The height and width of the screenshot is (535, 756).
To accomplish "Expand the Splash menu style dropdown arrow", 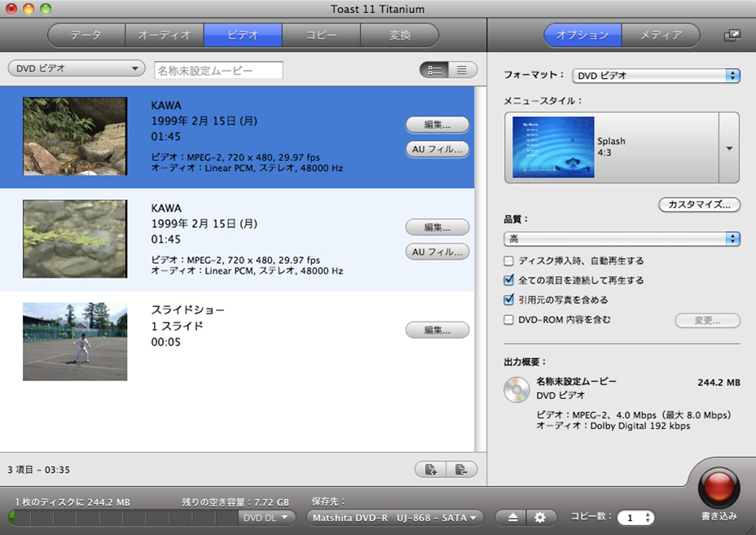I will (x=729, y=148).
